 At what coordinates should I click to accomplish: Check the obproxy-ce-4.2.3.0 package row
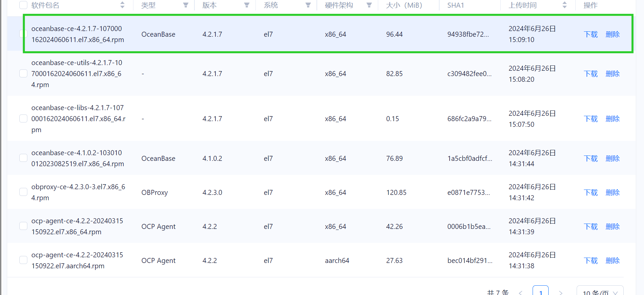(23, 192)
